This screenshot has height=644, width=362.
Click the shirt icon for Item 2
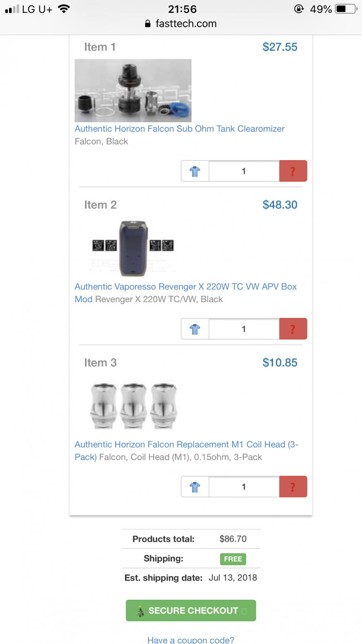pyautogui.click(x=195, y=329)
